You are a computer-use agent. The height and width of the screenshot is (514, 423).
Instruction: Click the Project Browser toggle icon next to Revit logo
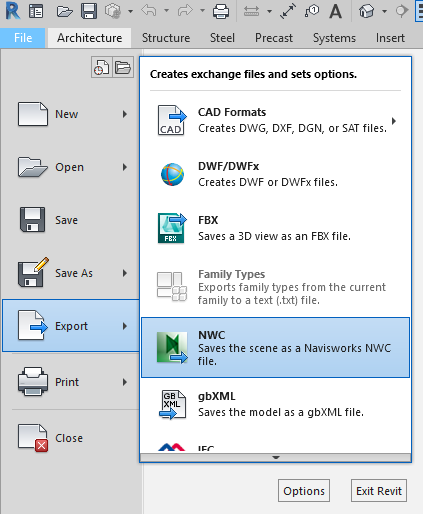pyautogui.click(x=36, y=11)
